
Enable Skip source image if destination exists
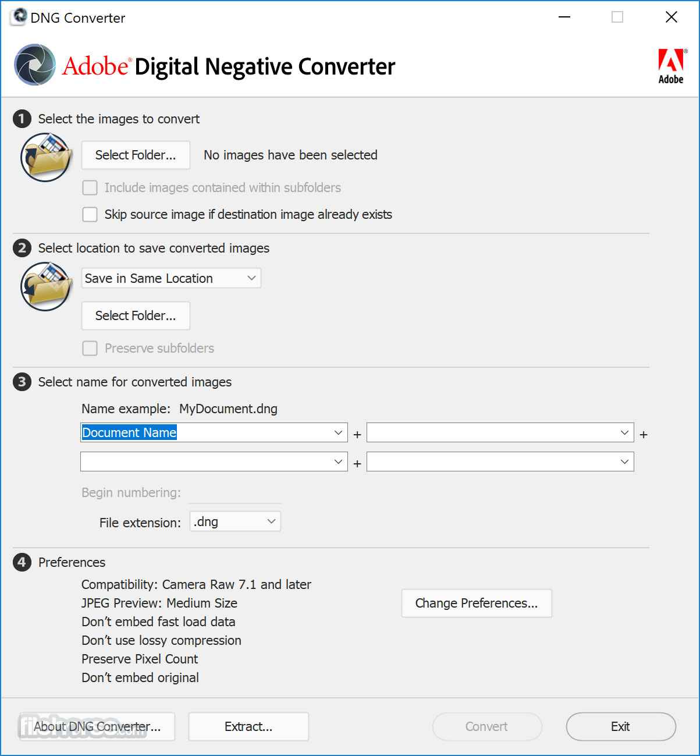click(90, 215)
